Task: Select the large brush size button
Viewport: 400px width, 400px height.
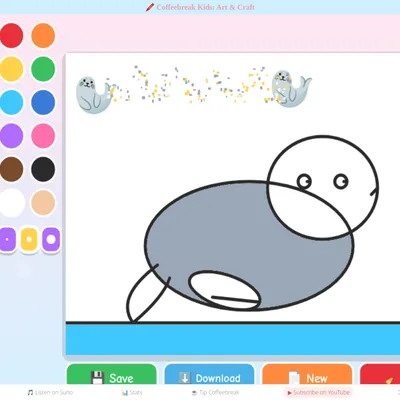Action: 51,239
